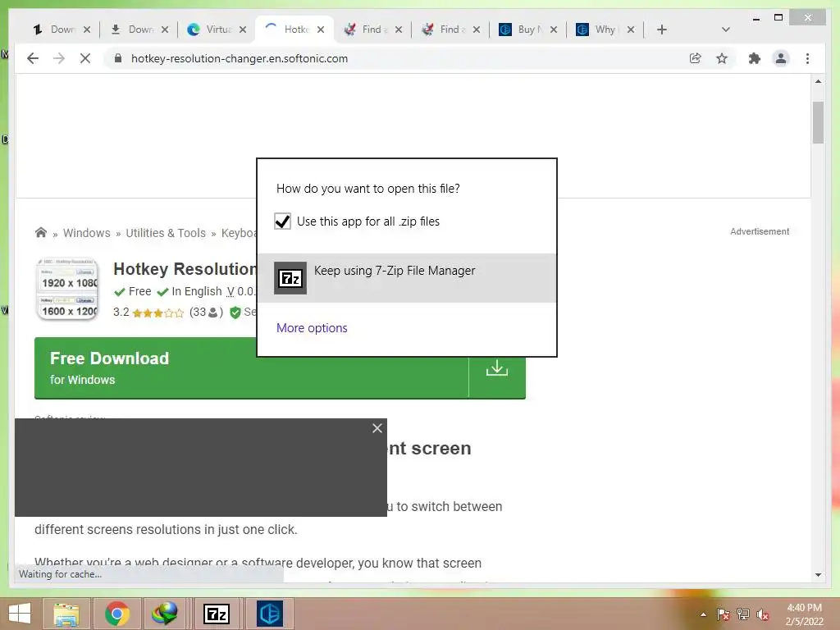This screenshot has width=840, height=630.
Task: Open Internet Download Manager taskbar icon
Action: (164, 614)
